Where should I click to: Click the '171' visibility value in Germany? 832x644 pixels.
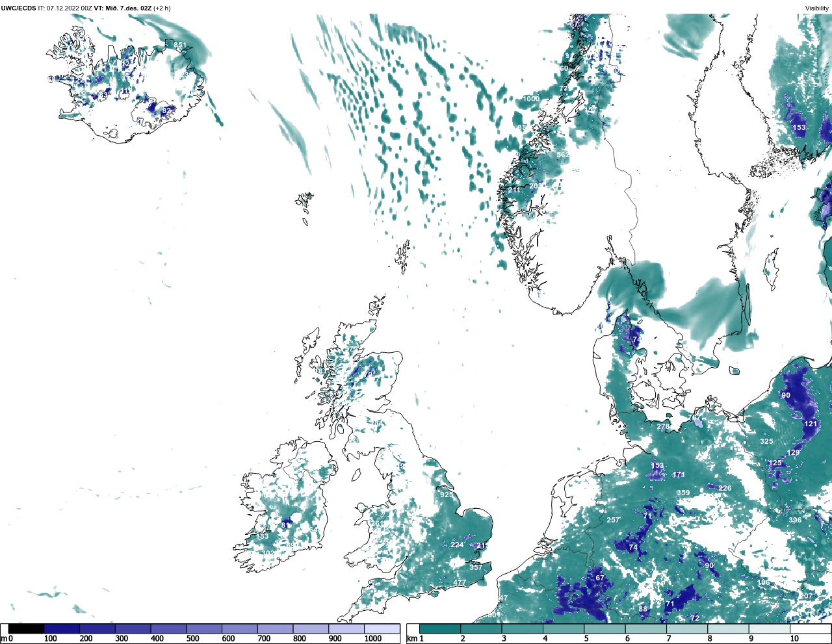(679, 475)
